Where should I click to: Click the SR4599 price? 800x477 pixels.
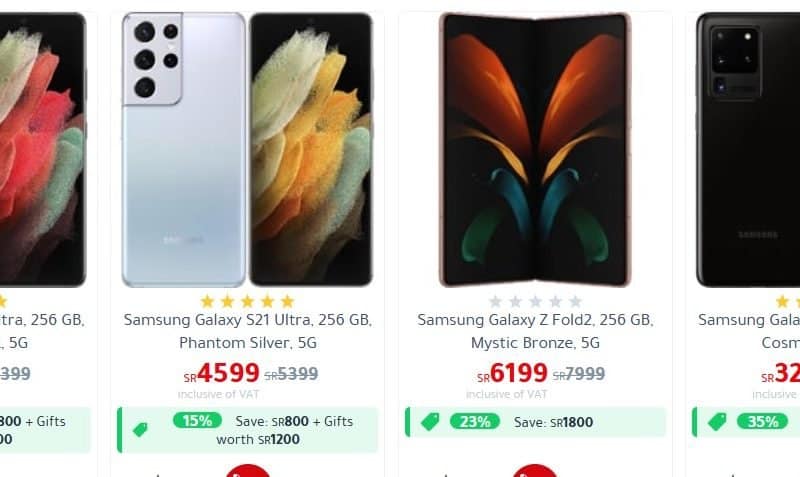pos(221,373)
